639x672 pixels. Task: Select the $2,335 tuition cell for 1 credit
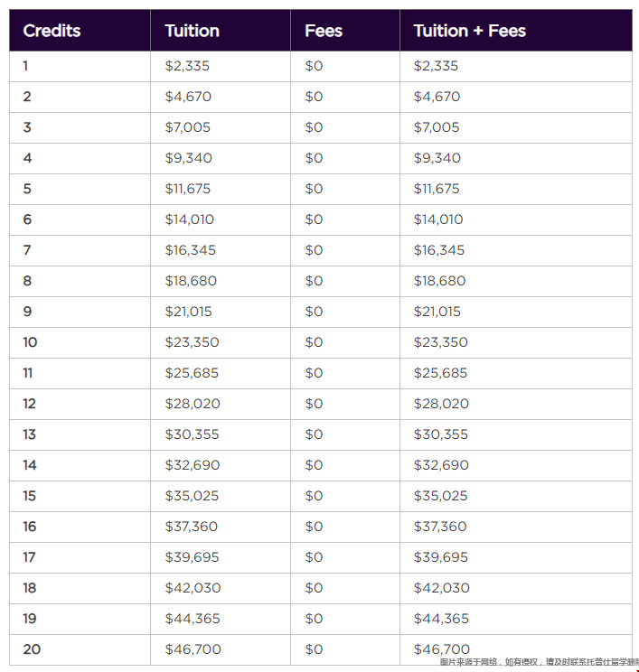point(187,66)
